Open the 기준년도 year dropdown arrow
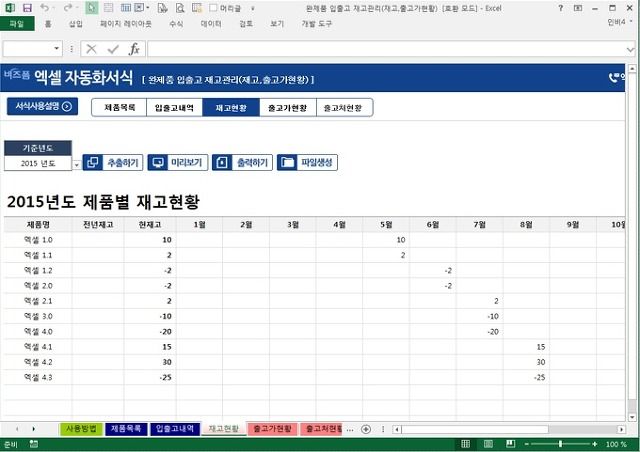This screenshot has width=640, height=452. [76, 165]
